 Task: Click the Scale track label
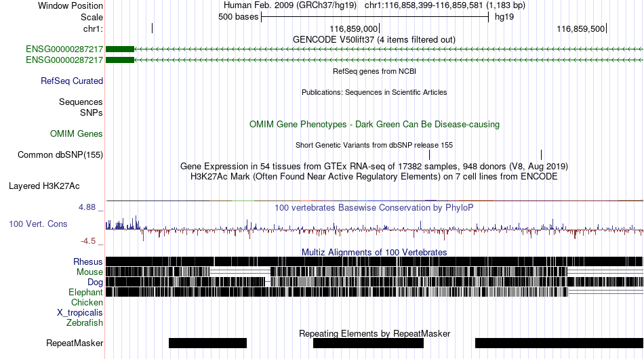92,17
